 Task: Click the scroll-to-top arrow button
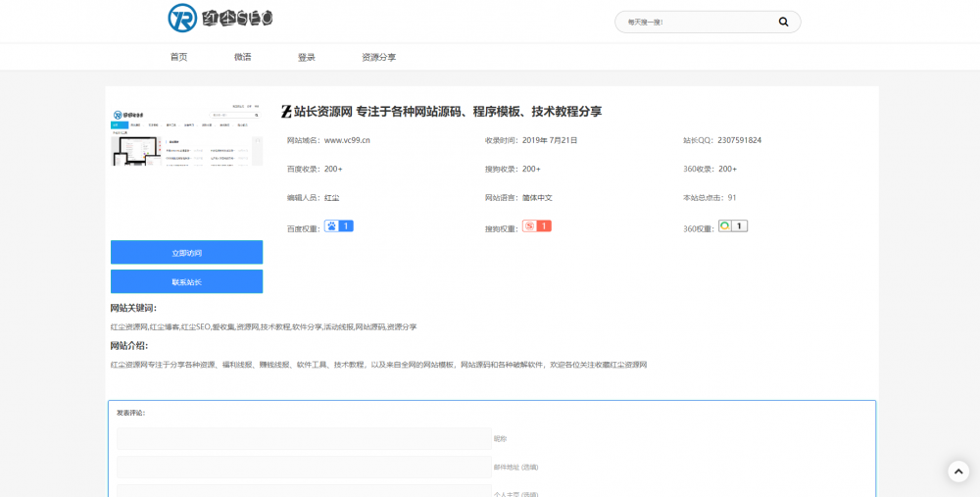click(x=957, y=472)
